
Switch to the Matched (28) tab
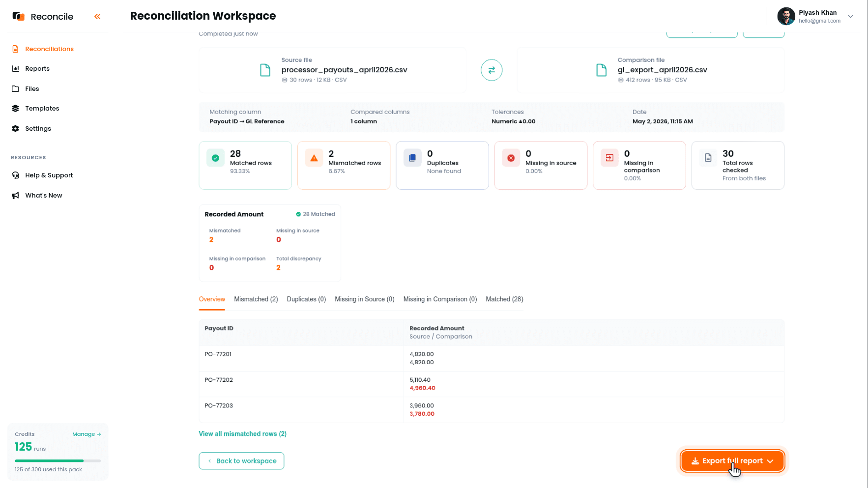(504, 299)
